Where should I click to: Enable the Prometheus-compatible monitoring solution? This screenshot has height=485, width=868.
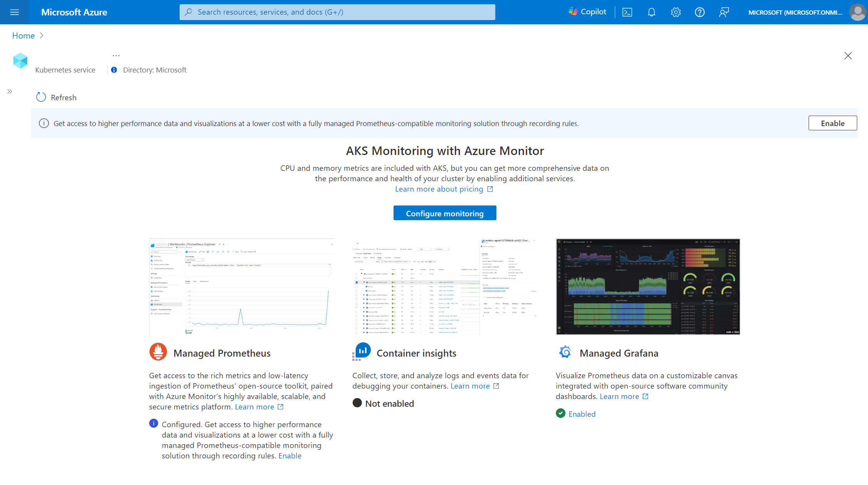(832, 123)
